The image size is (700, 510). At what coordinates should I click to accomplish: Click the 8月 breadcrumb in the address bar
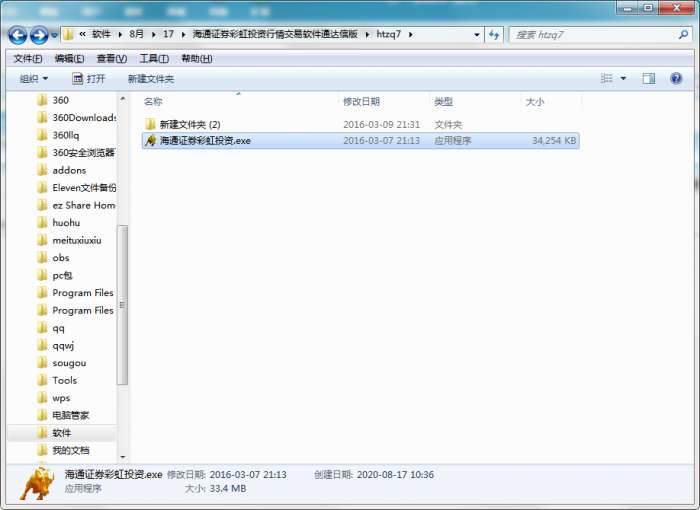point(137,34)
